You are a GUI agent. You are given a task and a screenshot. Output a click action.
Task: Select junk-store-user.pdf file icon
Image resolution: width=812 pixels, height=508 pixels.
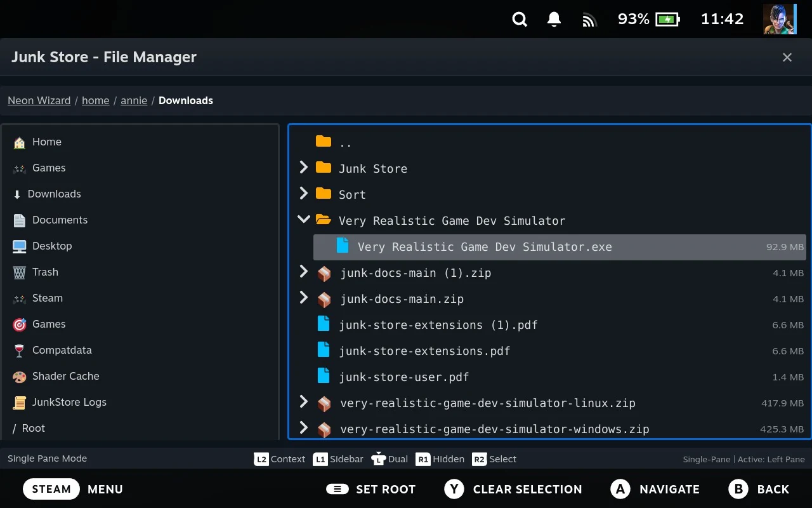pos(324,376)
